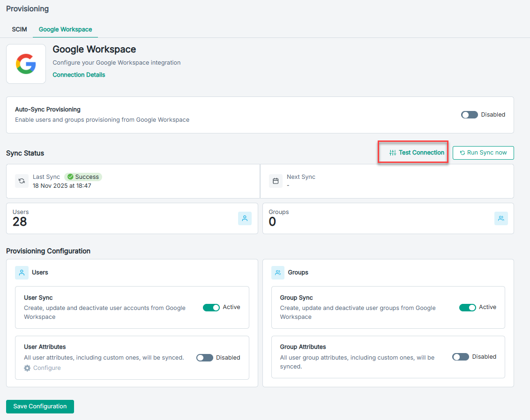Click Save Configuration button
The height and width of the screenshot is (420, 530).
click(x=40, y=406)
